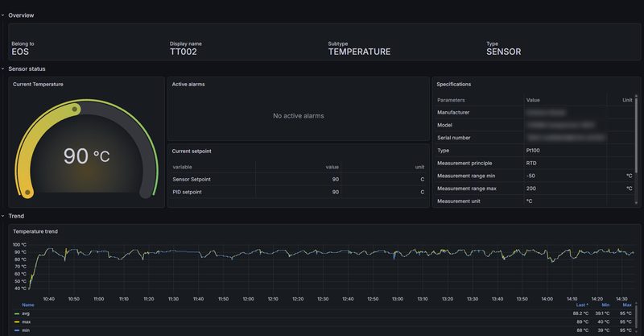Click the Sensor Setpoint row label
644x336 pixels.
click(x=192, y=180)
